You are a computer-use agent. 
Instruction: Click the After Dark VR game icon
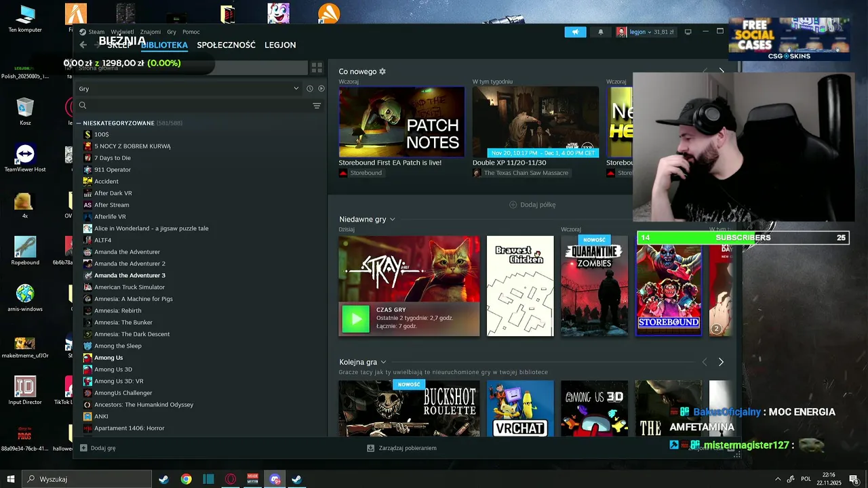point(87,193)
